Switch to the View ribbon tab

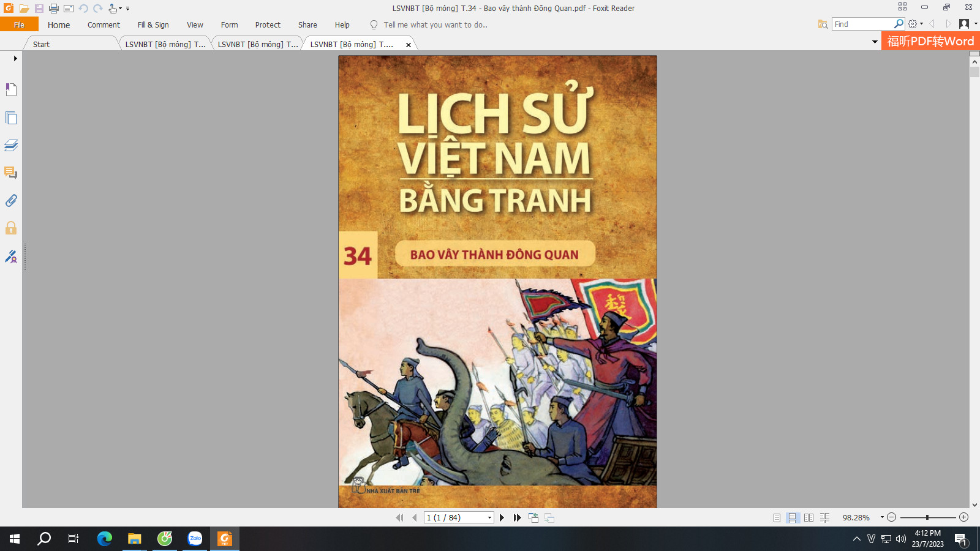(x=195, y=25)
